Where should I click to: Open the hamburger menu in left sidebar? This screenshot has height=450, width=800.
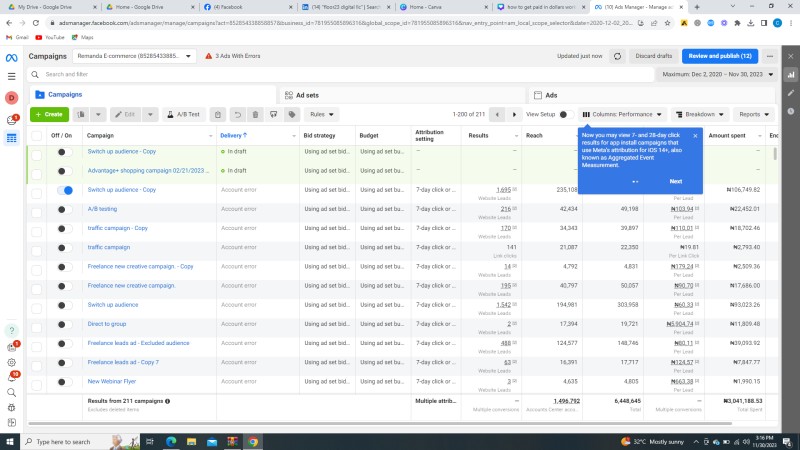[11, 77]
